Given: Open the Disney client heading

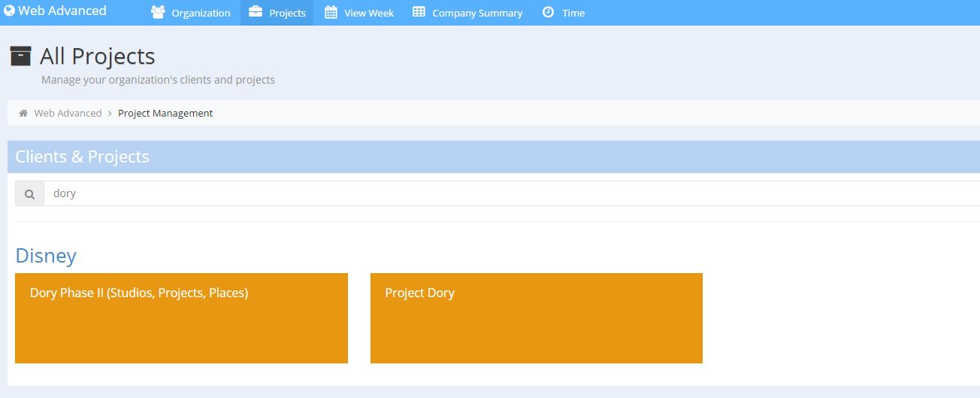Looking at the screenshot, I should coord(46,256).
